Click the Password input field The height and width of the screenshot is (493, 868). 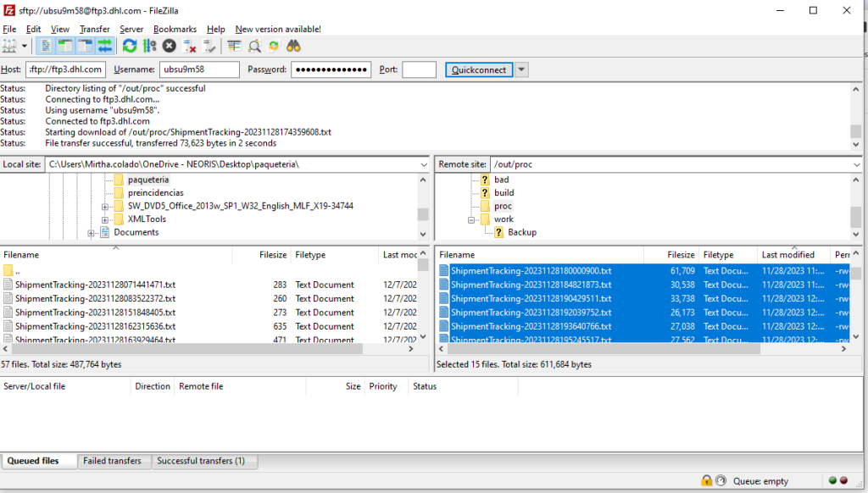(x=331, y=69)
